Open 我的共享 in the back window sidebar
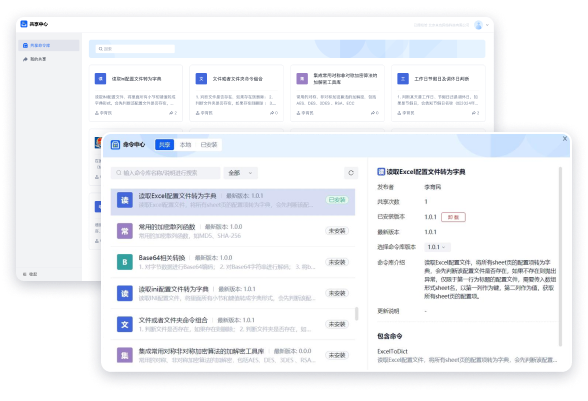The width and height of the screenshot is (588, 401). coord(49,59)
